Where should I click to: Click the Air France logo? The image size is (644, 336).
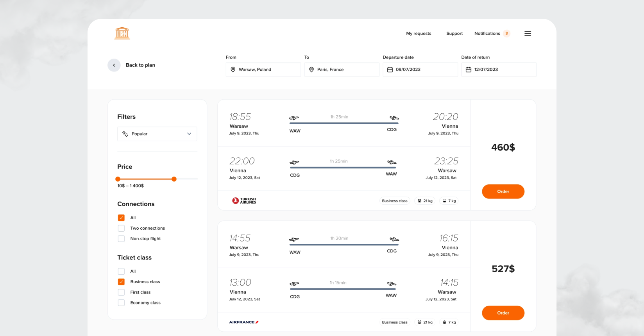click(244, 322)
